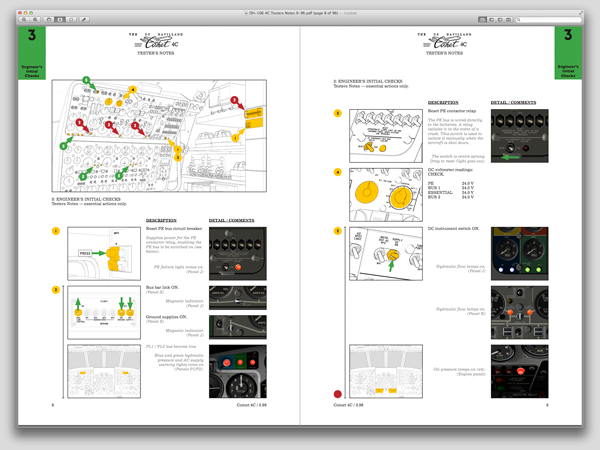Click the text 'DC instrument switch ON.'
Screen dimensions: 600x450
(x=453, y=228)
